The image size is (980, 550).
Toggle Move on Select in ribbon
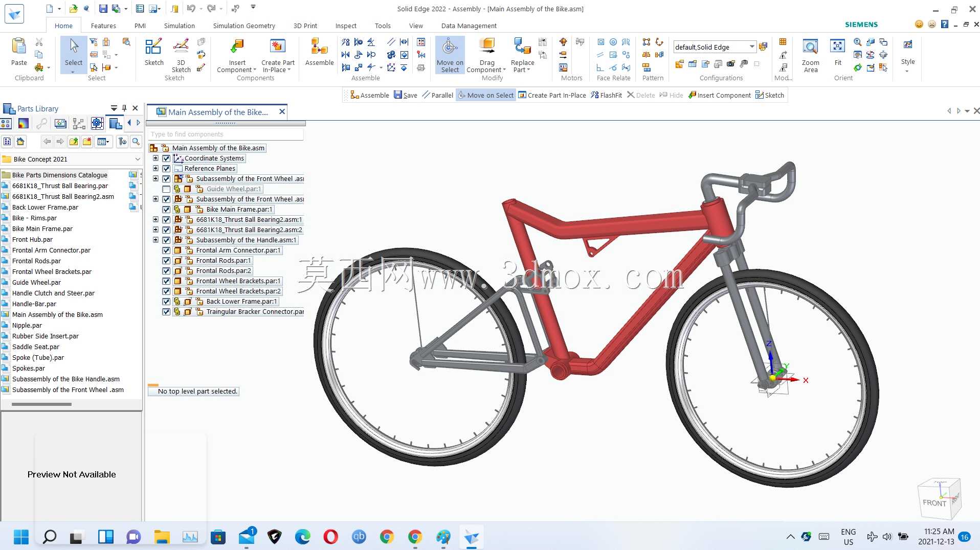pos(450,55)
